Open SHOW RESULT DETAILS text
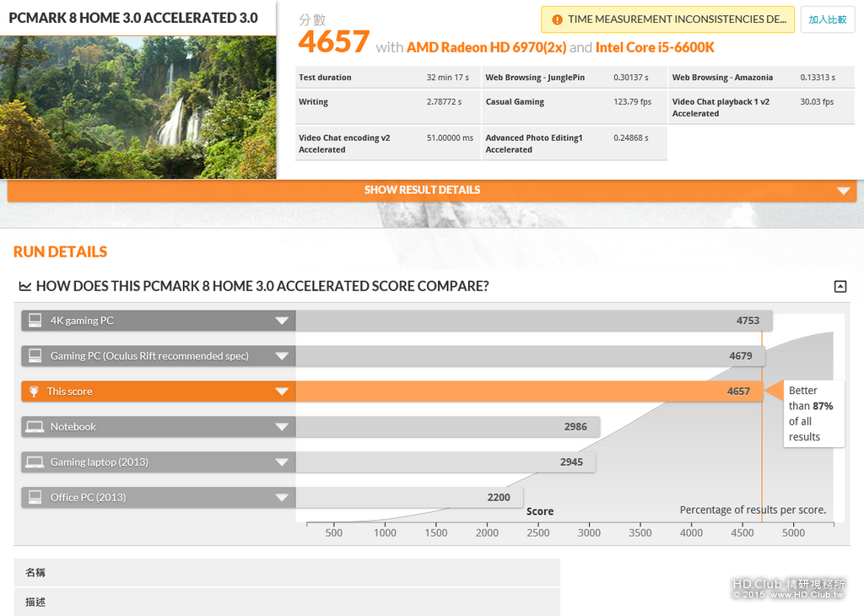 click(422, 190)
